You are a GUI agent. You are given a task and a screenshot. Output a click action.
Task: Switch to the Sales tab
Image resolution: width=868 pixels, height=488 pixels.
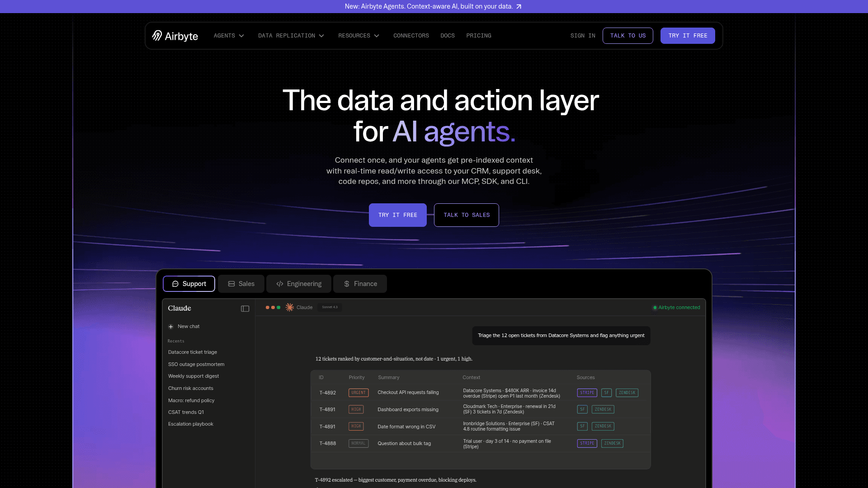tap(241, 284)
